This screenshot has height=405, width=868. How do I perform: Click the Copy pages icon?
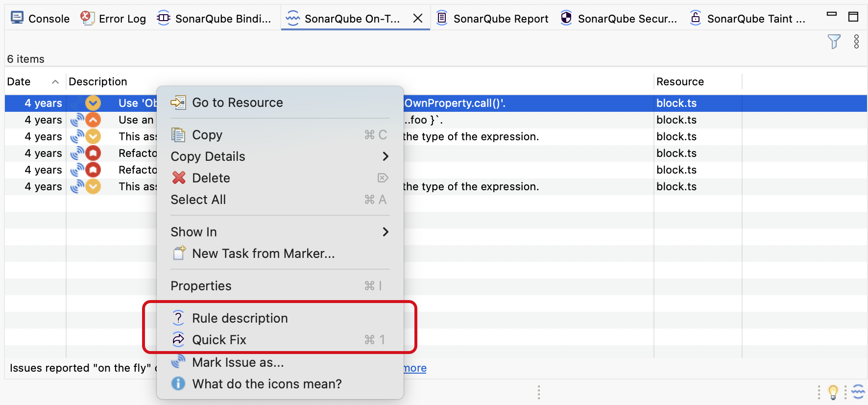[178, 134]
